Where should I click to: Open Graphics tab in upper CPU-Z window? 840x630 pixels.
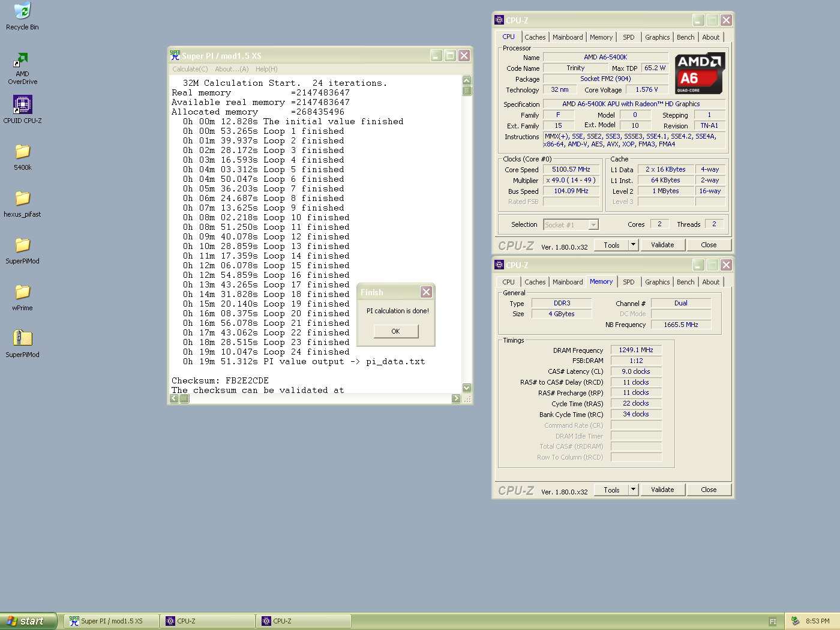pos(657,37)
